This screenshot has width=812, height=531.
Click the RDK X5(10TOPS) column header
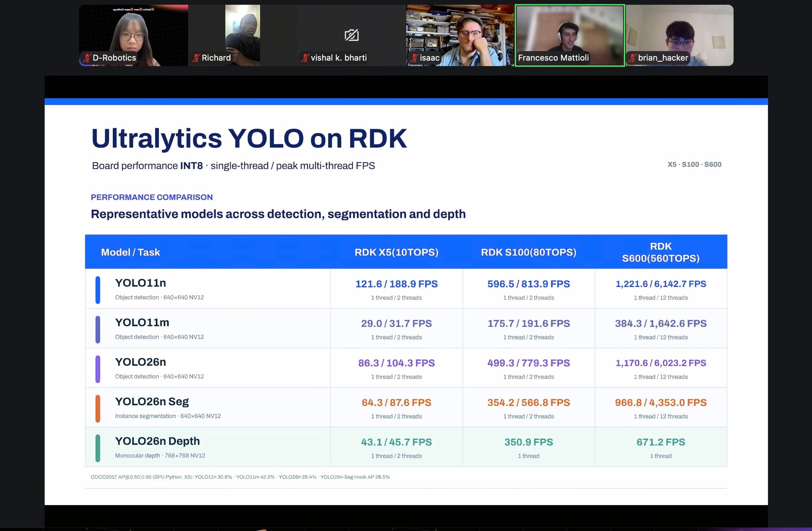pos(396,252)
